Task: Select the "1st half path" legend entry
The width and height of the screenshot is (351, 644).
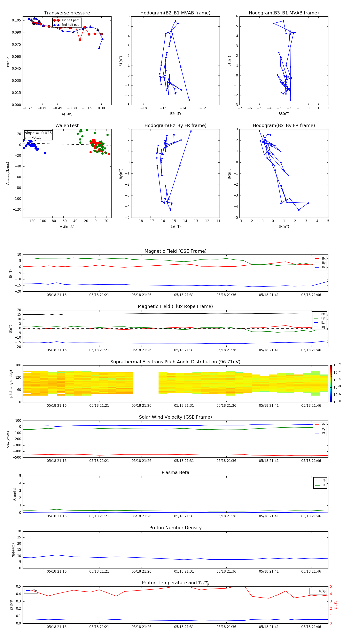Action: click(x=67, y=20)
